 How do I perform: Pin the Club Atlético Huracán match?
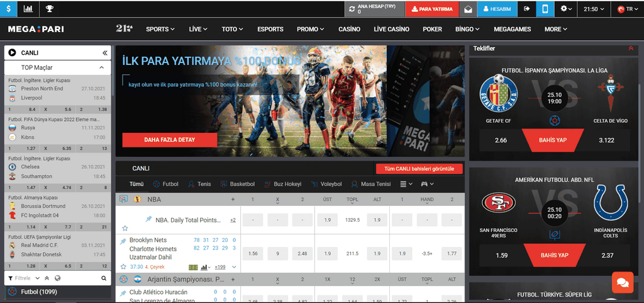[123, 294]
